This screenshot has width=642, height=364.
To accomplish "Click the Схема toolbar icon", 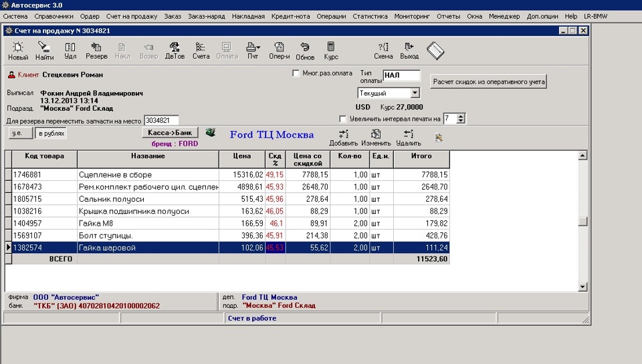I will coord(383,51).
